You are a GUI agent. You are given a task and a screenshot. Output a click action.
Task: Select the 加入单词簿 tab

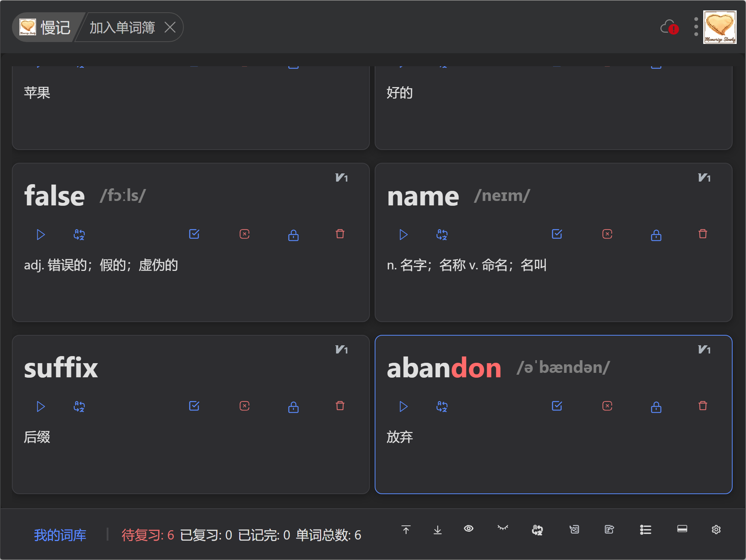click(x=122, y=27)
